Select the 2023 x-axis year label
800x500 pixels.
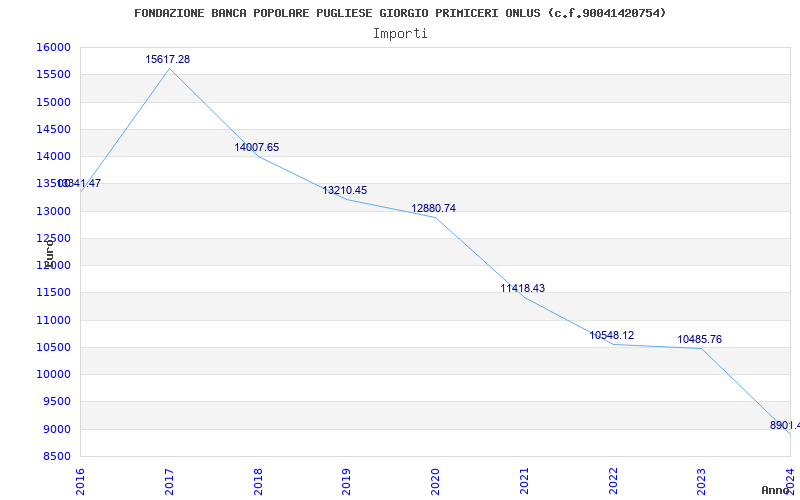(x=702, y=481)
